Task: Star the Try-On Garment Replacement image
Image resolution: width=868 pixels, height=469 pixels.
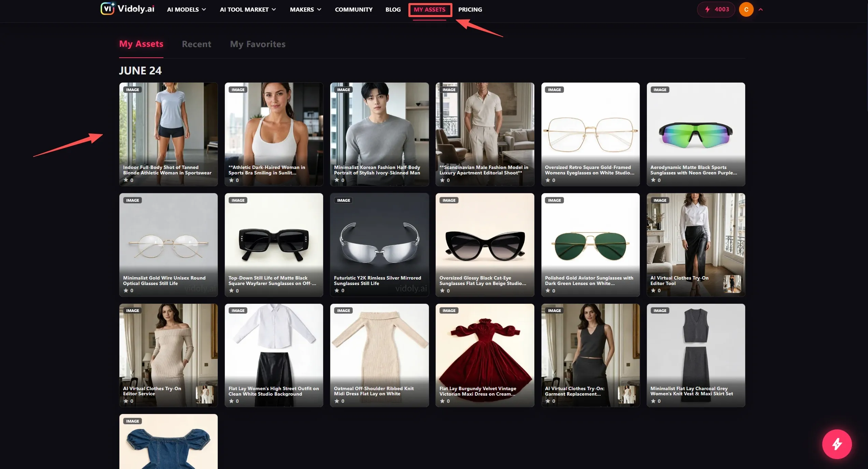Action: click(x=548, y=401)
